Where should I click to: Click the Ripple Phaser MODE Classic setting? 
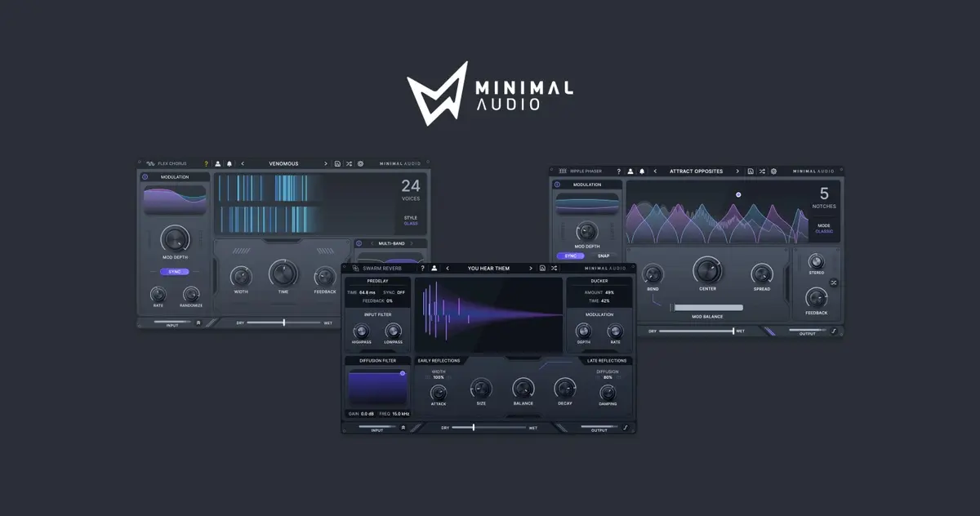pyautogui.click(x=824, y=231)
